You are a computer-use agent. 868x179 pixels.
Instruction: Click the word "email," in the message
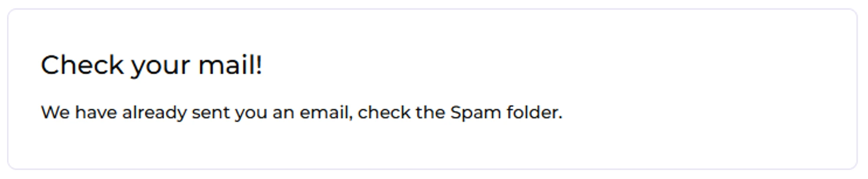click(x=325, y=113)
